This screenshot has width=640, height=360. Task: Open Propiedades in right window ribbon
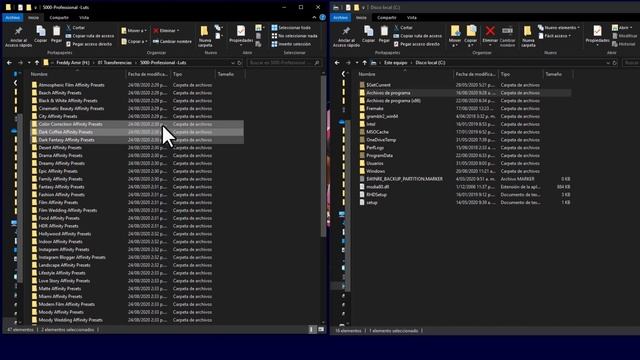597,34
